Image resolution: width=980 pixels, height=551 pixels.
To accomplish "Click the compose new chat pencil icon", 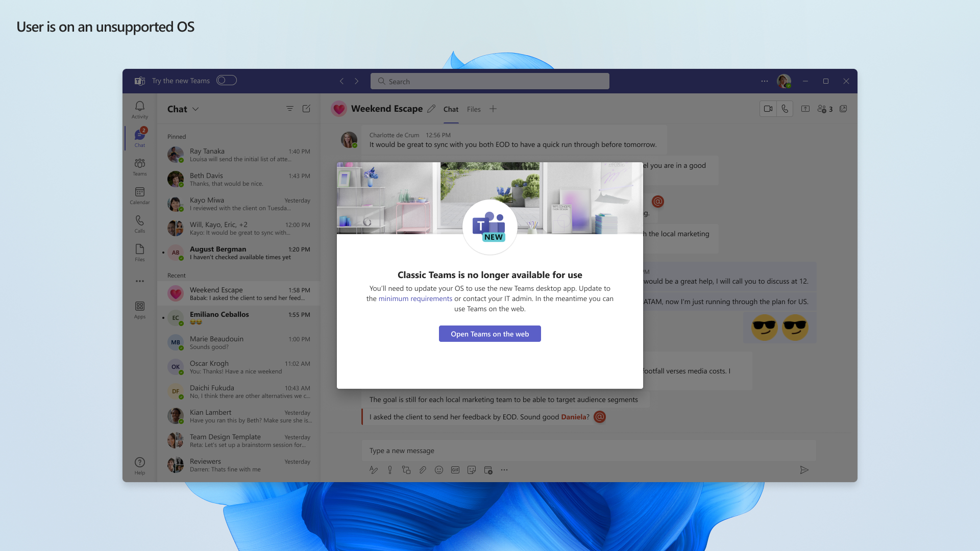I will [x=306, y=109].
